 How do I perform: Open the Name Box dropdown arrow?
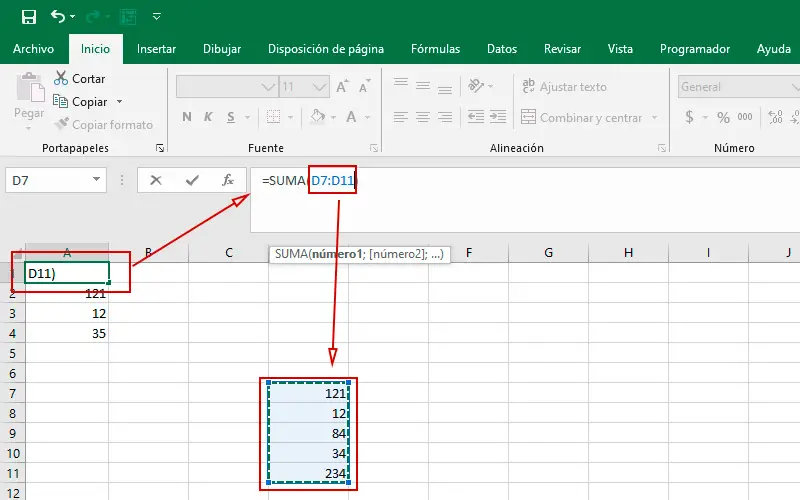[96, 180]
